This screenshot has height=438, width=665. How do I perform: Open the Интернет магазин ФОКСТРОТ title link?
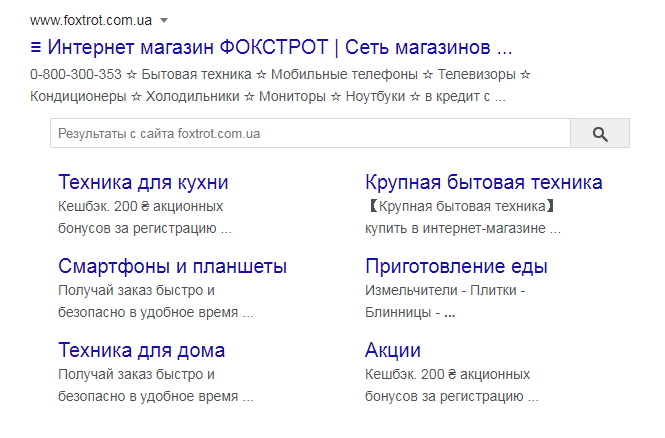(271, 47)
